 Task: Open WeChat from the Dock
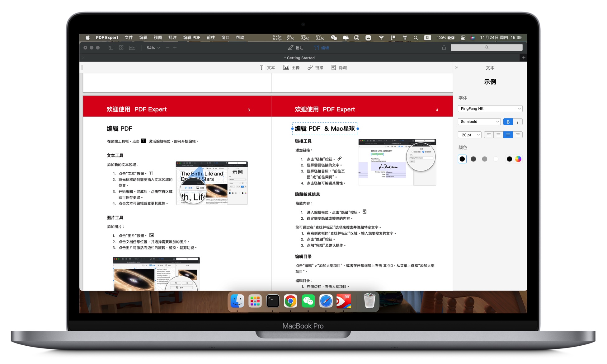(308, 301)
